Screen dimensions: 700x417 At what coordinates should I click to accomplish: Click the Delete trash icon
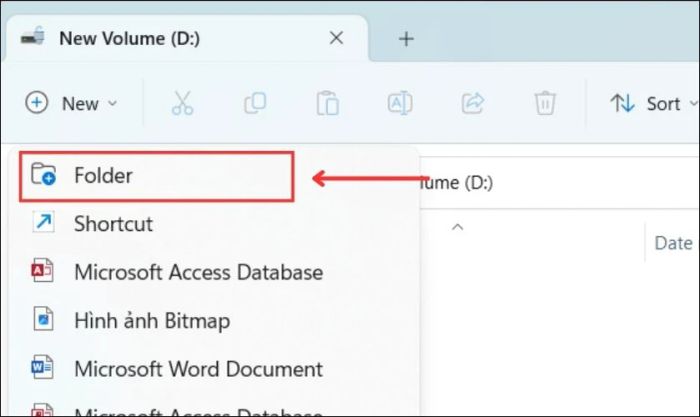pyautogui.click(x=545, y=104)
